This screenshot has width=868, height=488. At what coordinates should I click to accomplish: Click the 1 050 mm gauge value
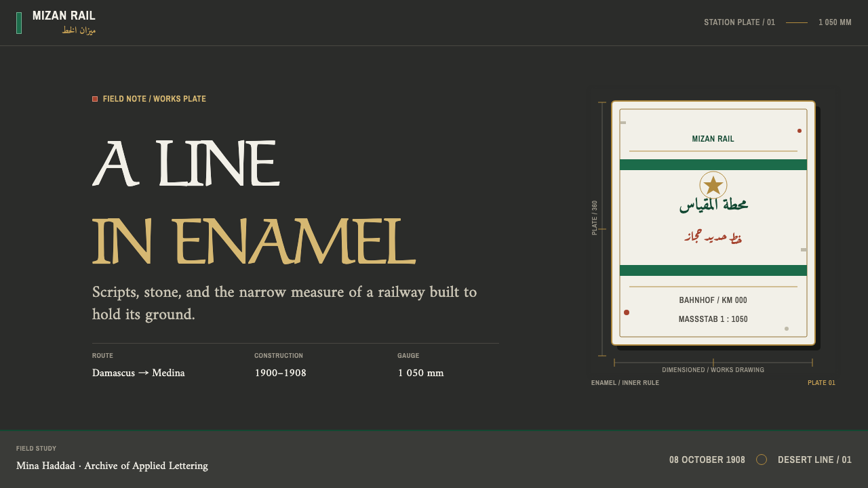pyautogui.click(x=420, y=373)
